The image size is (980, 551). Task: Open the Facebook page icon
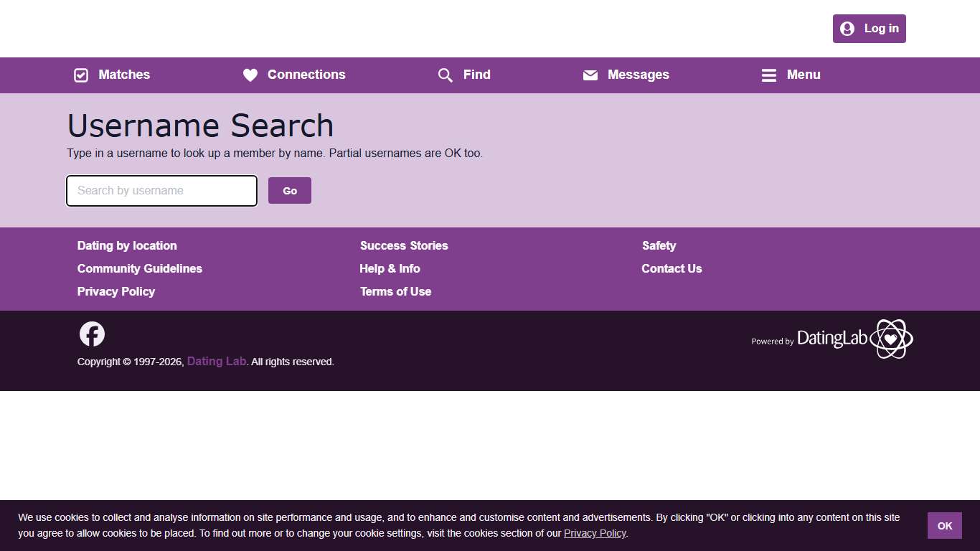(x=92, y=333)
